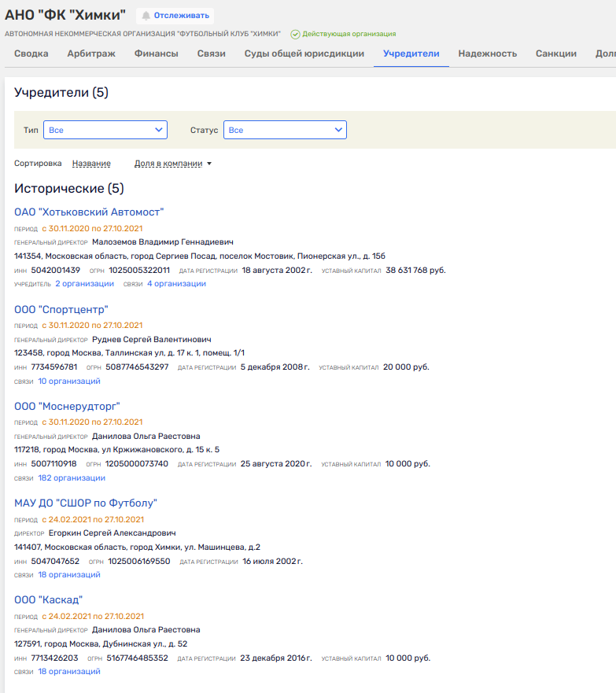The width and height of the screenshot is (616, 693).
Task: Click ОГРН value 5167746485352
Action: pos(138,658)
